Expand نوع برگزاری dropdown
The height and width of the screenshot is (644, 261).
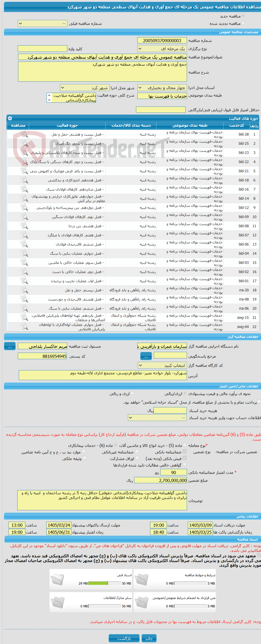point(162,49)
